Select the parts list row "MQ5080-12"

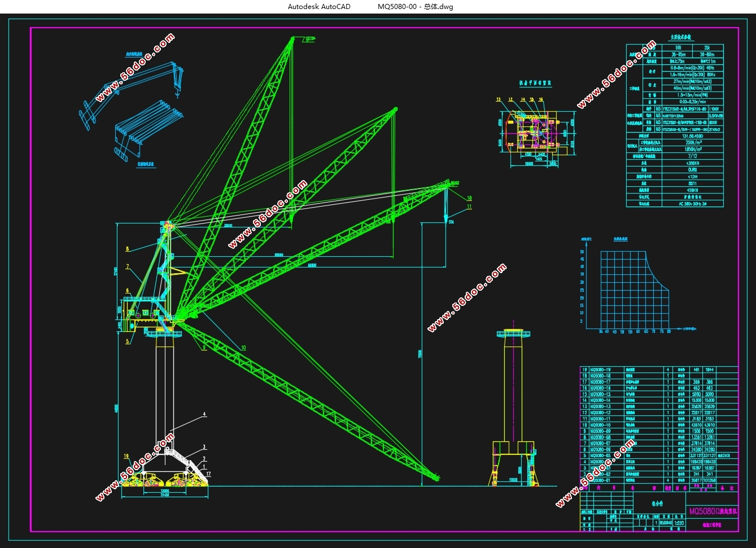click(x=659, y=413)
